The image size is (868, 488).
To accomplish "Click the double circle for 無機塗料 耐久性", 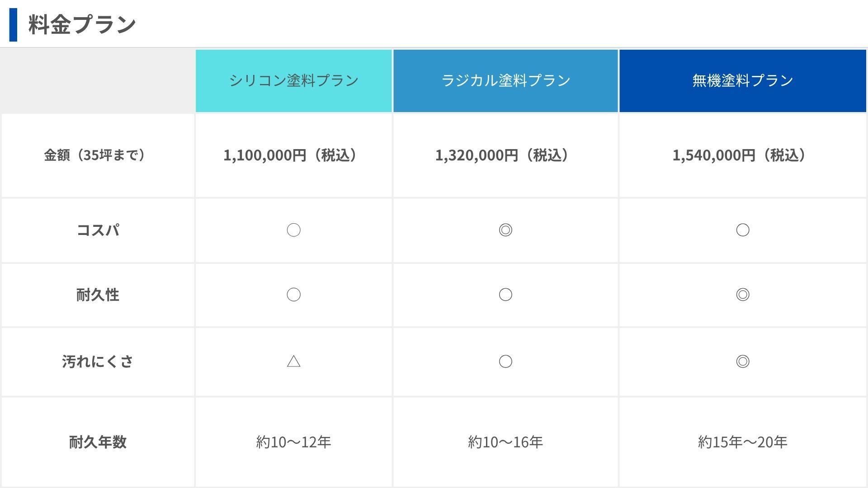I will tap(743, 295).
